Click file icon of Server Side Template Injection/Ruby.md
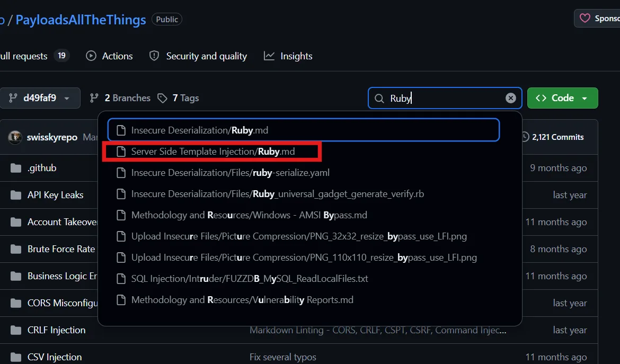 [x=121, y=152]
